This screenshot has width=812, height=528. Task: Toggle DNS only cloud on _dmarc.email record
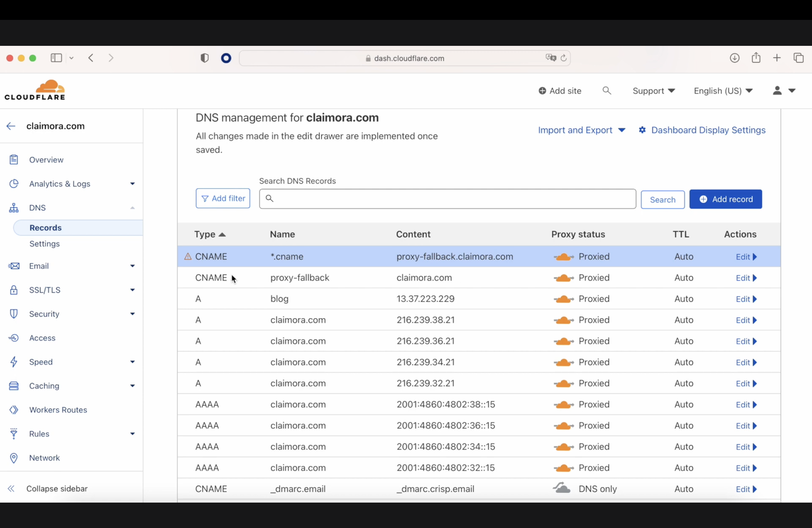(562, 488)
